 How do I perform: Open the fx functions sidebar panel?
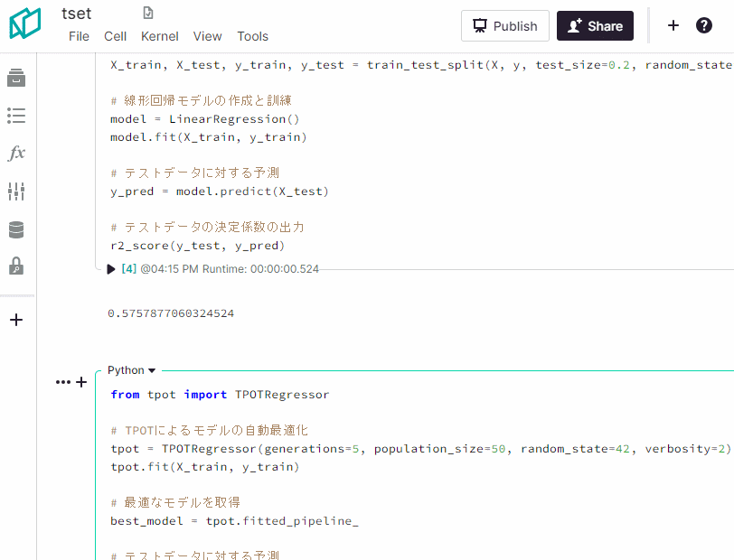coord(16,153)
